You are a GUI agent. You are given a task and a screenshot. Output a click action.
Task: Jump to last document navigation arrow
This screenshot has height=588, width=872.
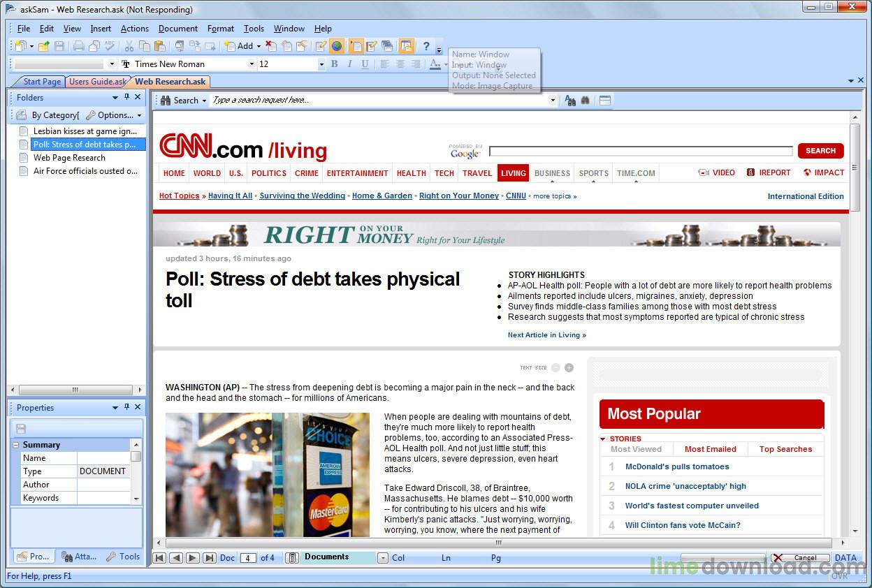coord(210,557)
